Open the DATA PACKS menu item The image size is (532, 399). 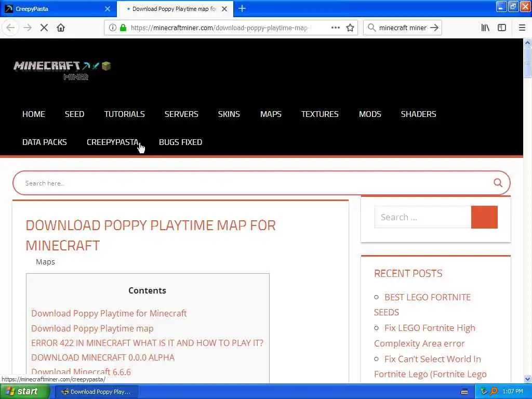(45, 142)
